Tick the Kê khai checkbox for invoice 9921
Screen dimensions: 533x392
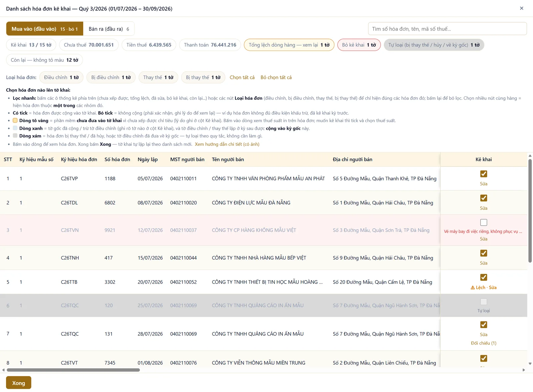coord(484,222)
